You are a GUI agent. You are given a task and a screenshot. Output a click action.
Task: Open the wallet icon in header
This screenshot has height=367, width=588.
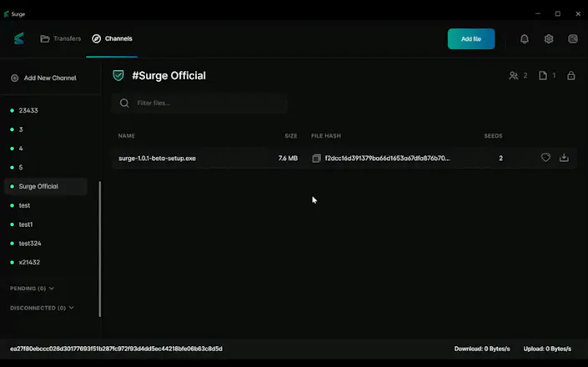click(x=573, y=38)
